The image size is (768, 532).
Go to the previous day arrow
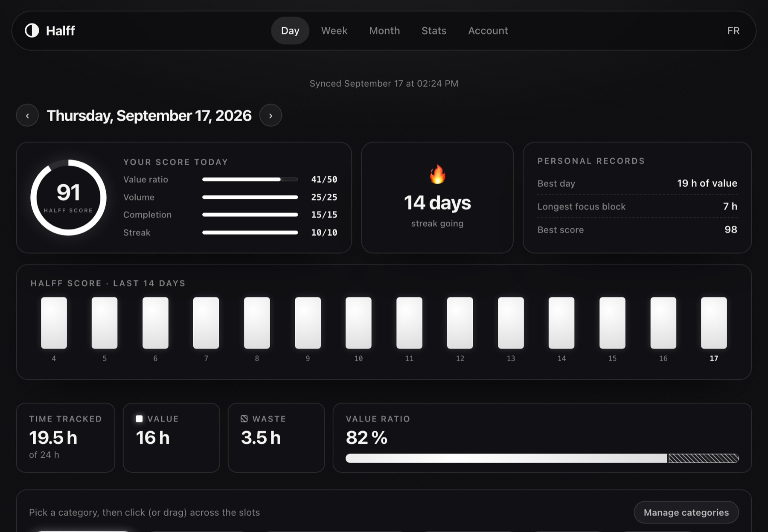coord(28,116)
